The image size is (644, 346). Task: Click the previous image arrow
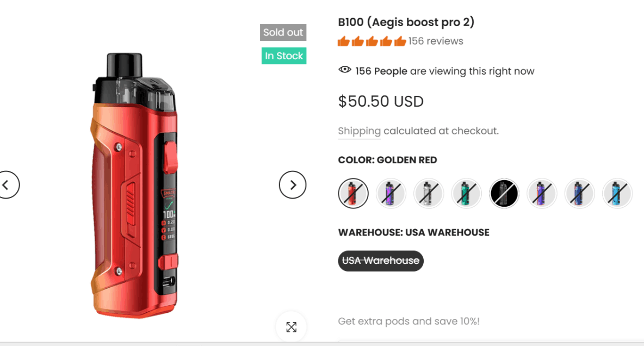pyautogui.click(x=9, y=185)
